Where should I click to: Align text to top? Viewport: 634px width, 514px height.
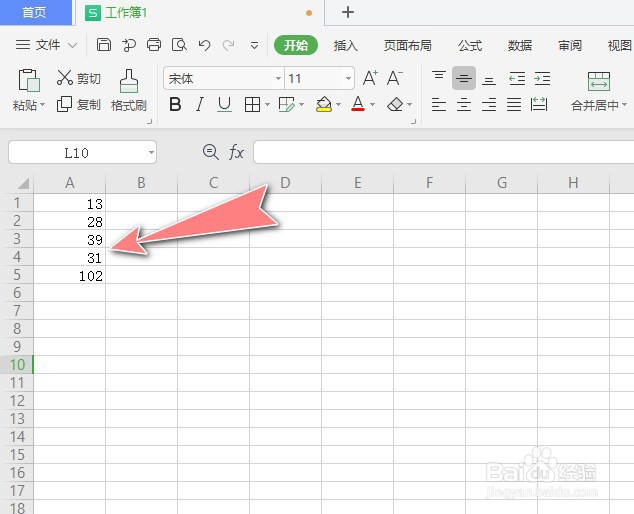pyautogui.click(x=439, y=78)
